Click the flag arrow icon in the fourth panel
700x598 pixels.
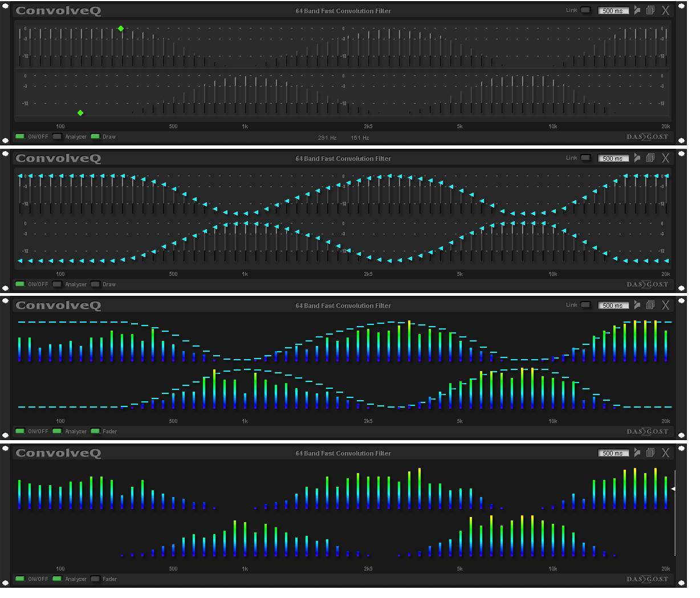pyautogui.click(x=637, y=453)
